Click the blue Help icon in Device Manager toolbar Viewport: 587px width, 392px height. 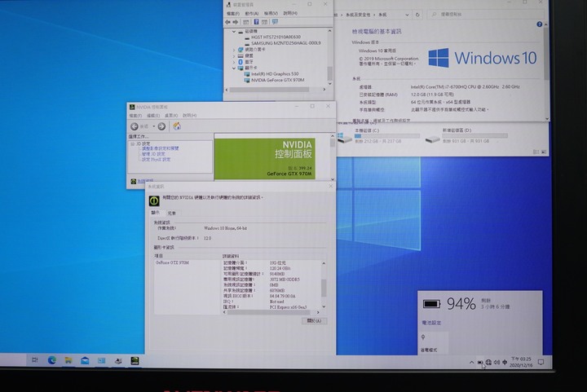(257, 22)
